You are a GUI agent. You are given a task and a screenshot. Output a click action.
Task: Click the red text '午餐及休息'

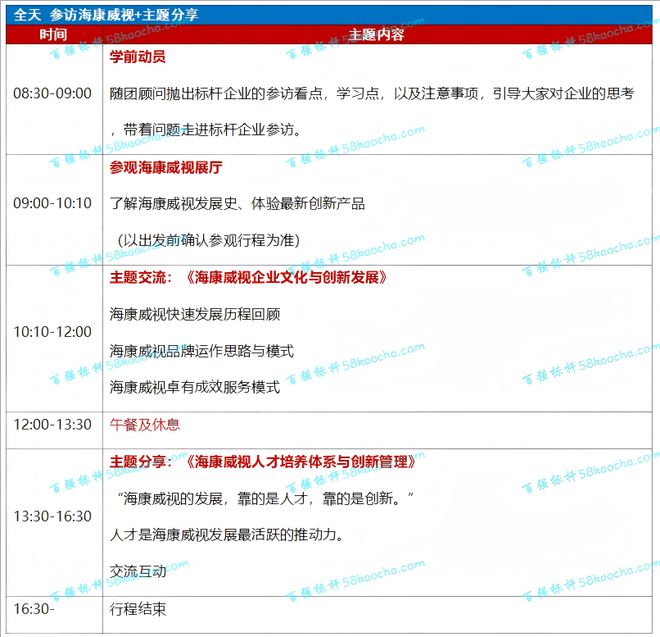click(x=145, y=425)
